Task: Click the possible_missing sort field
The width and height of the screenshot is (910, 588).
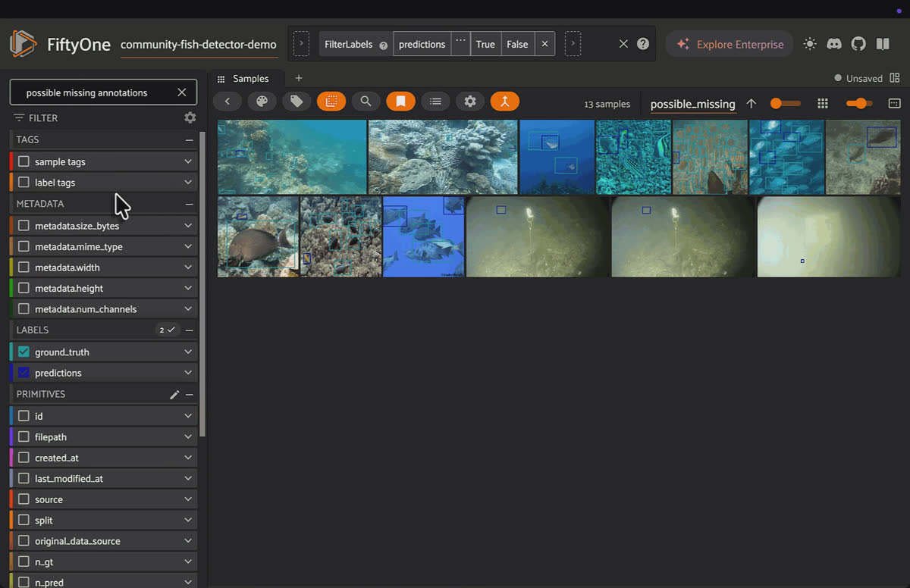Action: [x=693, y=104]
